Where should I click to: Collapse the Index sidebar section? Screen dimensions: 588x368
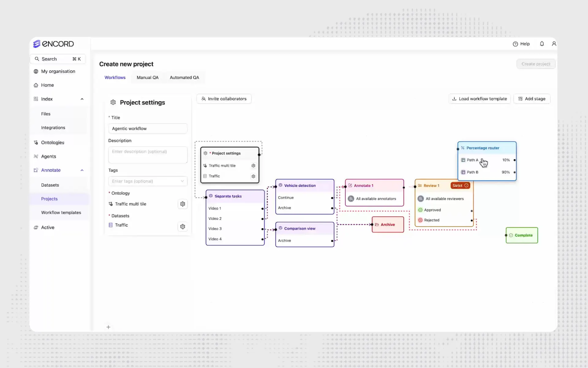click(x=82, y=99)
